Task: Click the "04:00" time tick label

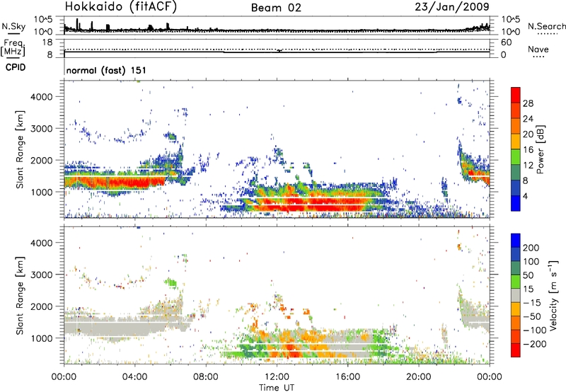Action: (134, 377)
